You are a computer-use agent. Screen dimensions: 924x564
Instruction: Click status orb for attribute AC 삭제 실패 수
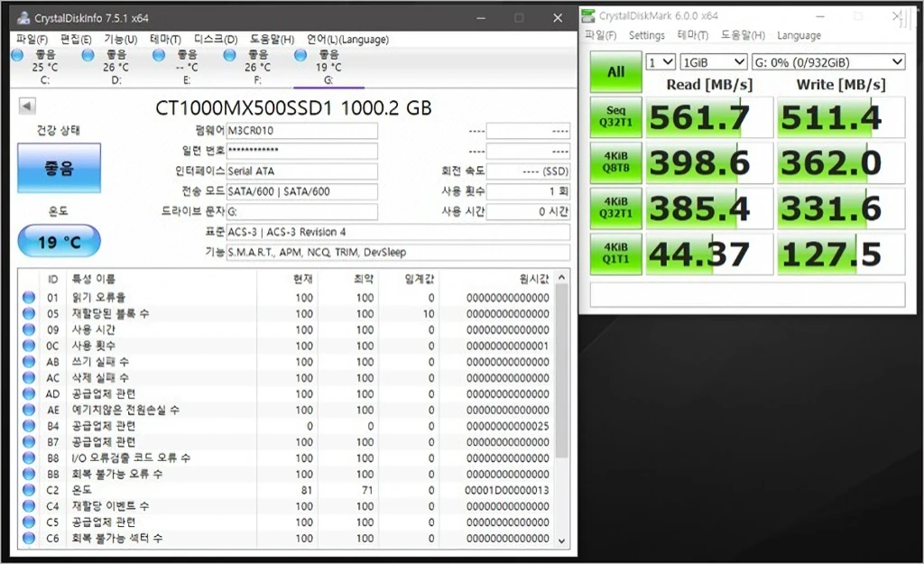click(29, 378)
